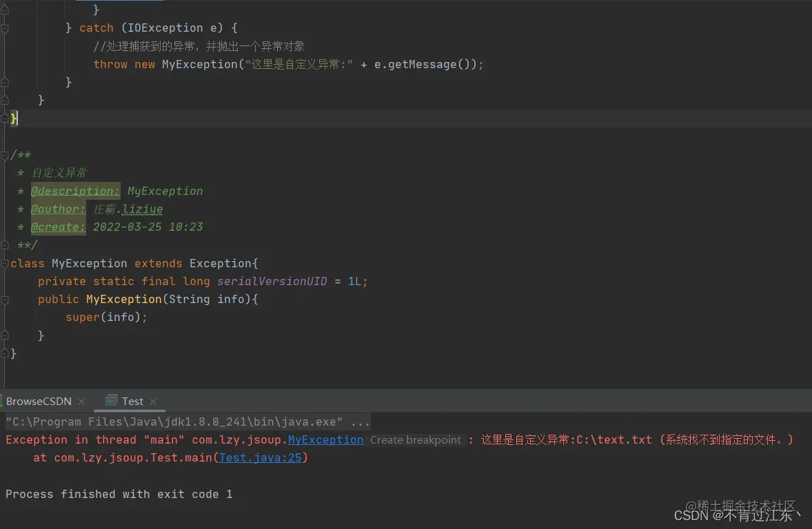Screen dimensions: 812x529
Task: Collapse the javadoc comment block fold marker
Action: point(5,155)
